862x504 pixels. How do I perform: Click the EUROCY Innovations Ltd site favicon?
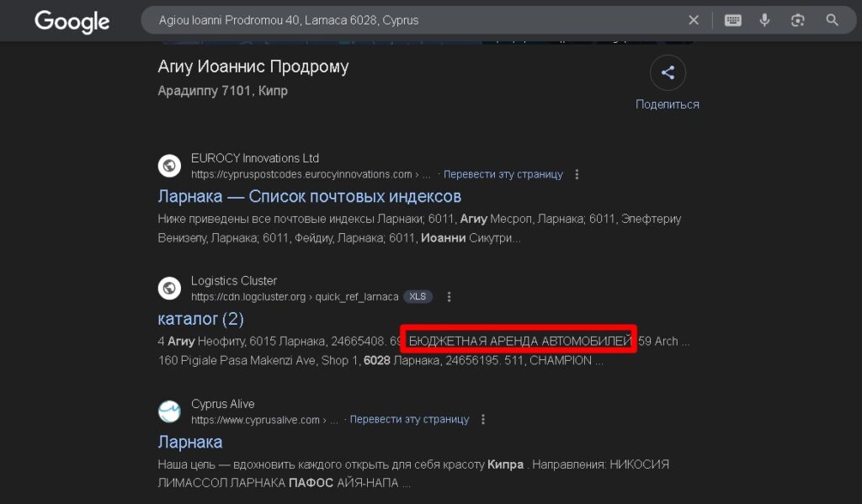(x=169, y=166)
